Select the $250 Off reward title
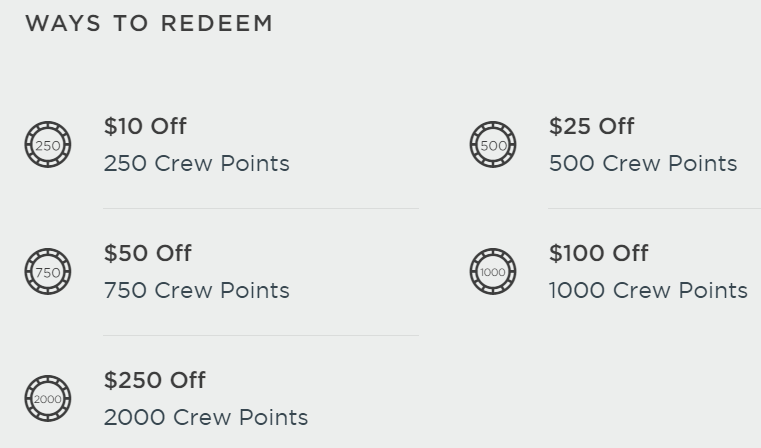The height and width of the screenshot is (448, 761). point(154,380)
